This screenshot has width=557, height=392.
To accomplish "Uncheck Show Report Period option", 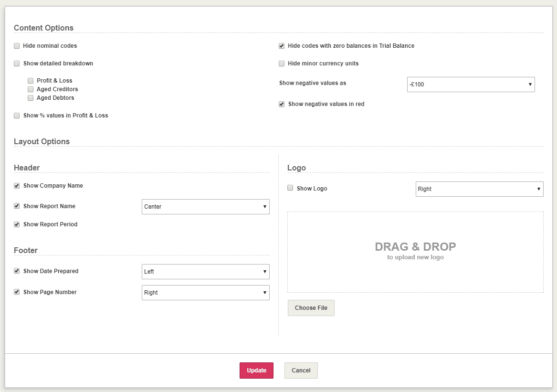I will click(17, 224).
